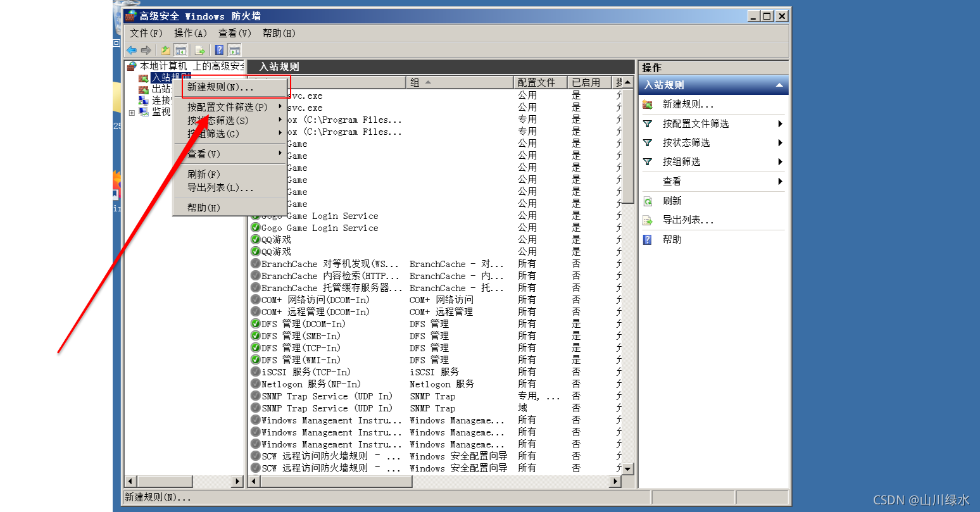Toggle the action pane toolbar icon
The height and width of the screenshot is (512, 980).
point(235,51)
